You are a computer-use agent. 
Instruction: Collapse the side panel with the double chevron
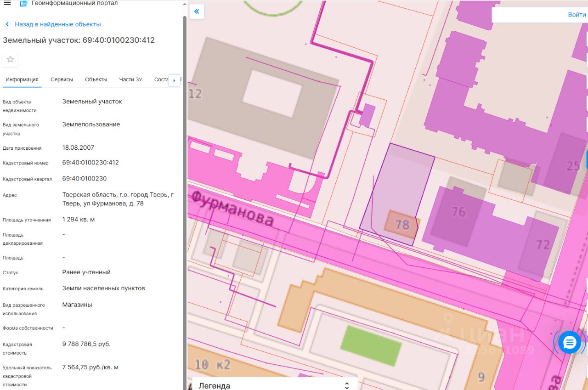point(197,11)
